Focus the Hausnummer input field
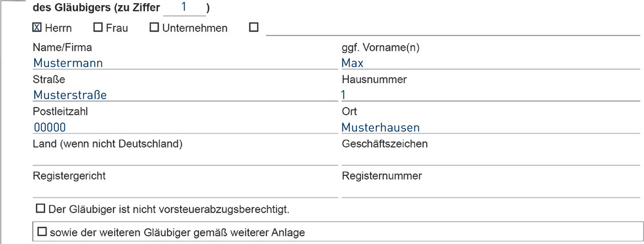Image resolution: width=644 pixels, height=244 pixels. click(491, 95)
